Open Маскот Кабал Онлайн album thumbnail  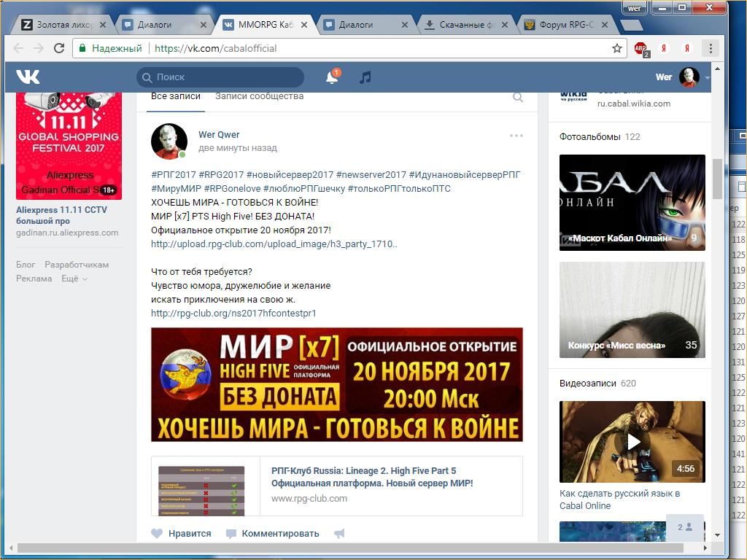click(x=632, y=203)
